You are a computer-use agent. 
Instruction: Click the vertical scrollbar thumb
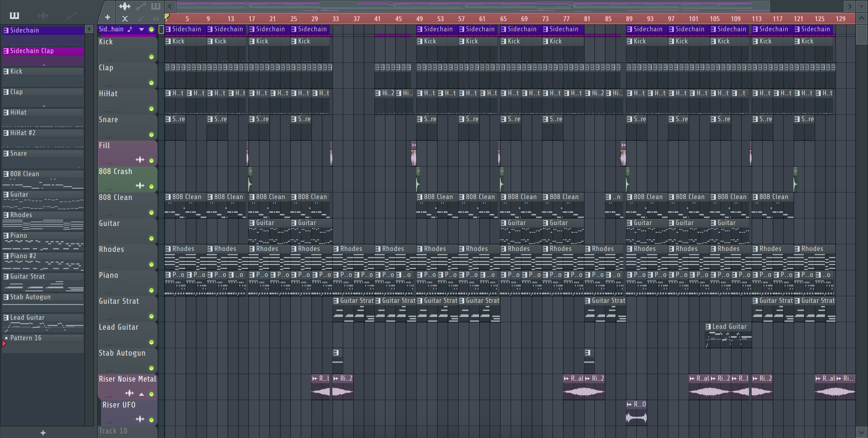[862, 34]
